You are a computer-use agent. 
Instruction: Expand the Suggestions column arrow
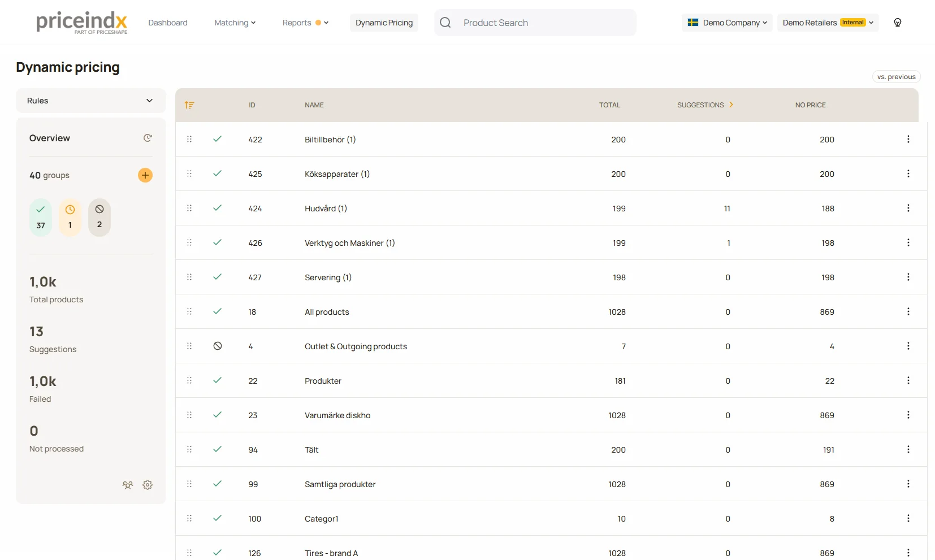(731, 105)
